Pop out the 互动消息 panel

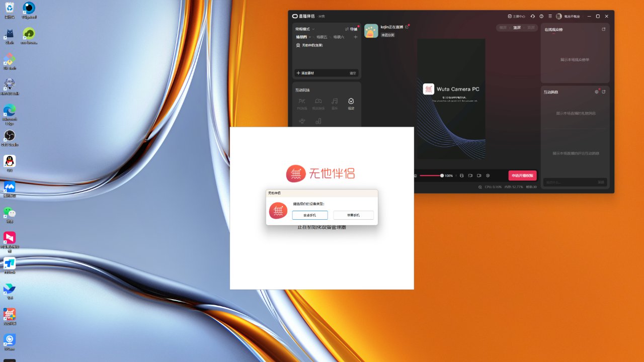point(604,92)
